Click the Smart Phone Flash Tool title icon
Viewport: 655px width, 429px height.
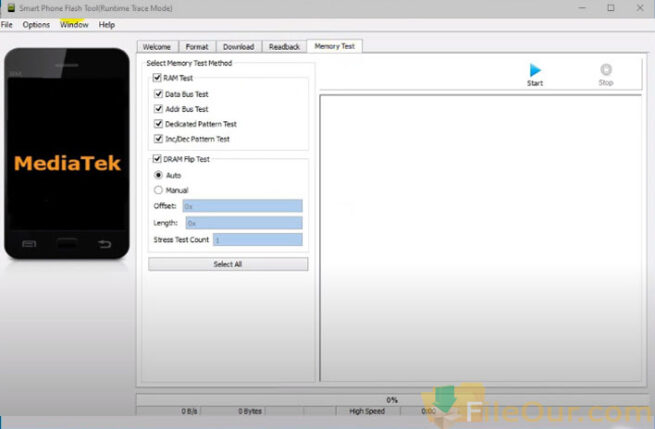tap(11, 8)
